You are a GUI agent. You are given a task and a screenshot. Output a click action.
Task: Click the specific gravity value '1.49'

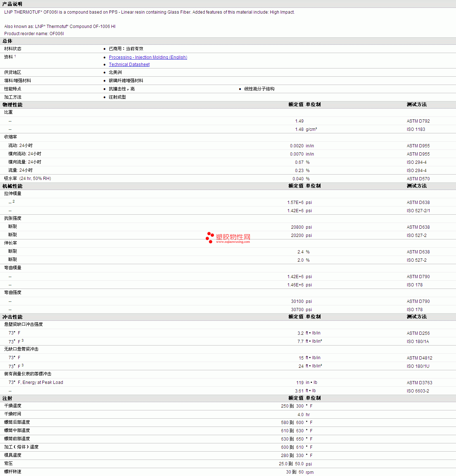click(x=299, y=121)
